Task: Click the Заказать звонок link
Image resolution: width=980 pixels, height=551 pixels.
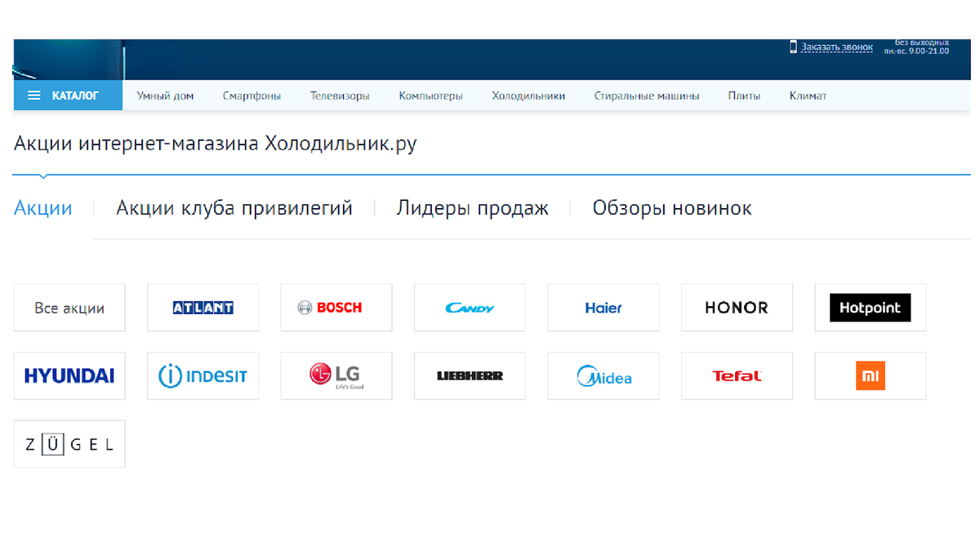Action: pyautogui.click(x=837, y=47)
